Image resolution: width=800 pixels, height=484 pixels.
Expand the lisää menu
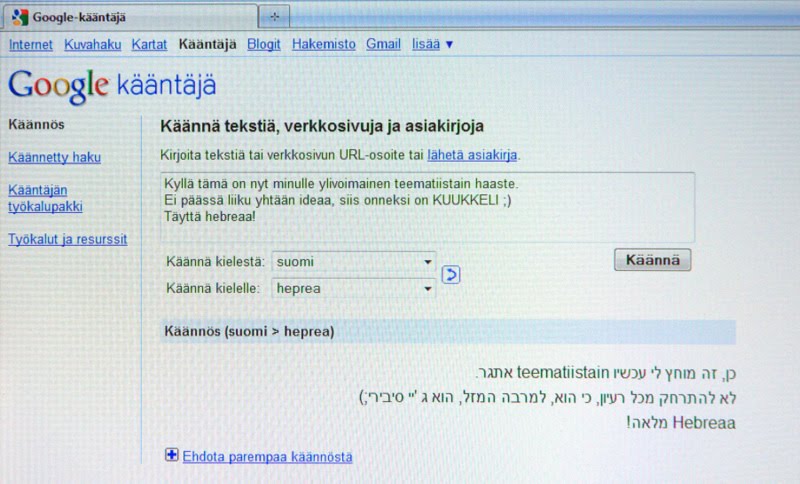click(x=432, y=44)
